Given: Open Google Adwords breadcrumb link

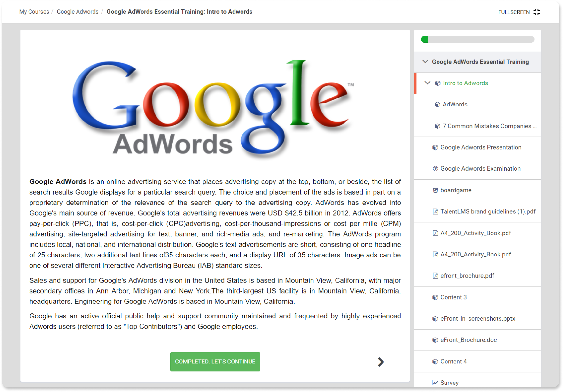Looking at the screenshot, I should pos(78,12).
